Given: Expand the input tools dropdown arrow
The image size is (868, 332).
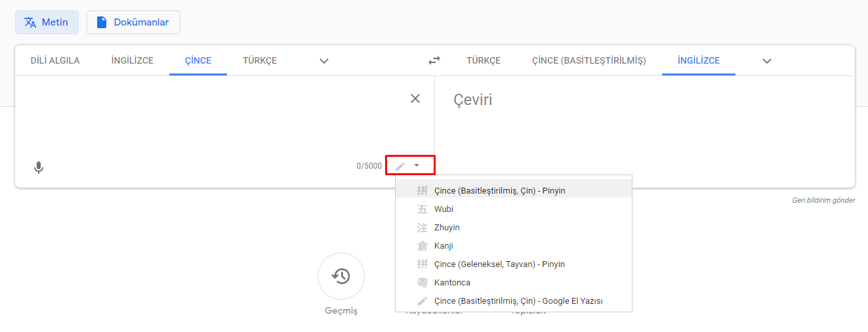Looking at the screenshot, I should (417, 165).
